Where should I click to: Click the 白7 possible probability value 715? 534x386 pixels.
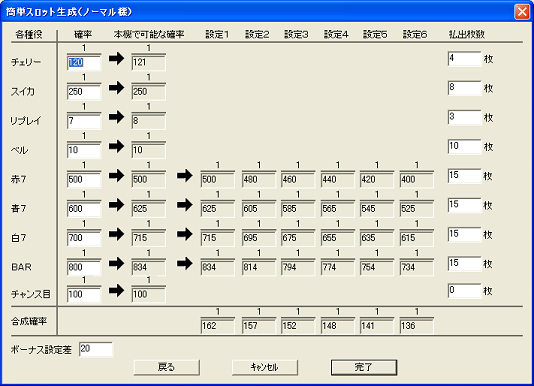pos(148,238)
